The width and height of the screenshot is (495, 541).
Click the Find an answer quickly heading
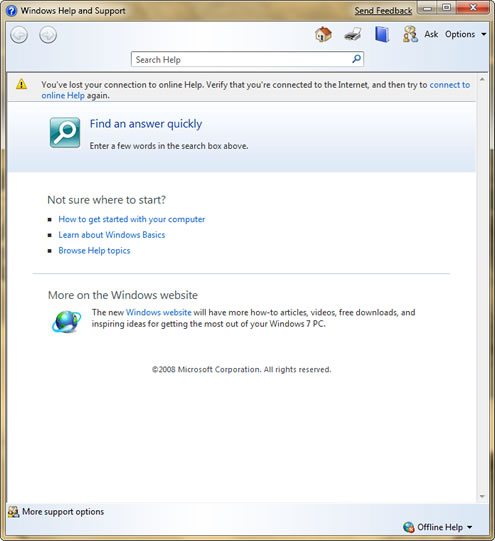click(146, 124)
